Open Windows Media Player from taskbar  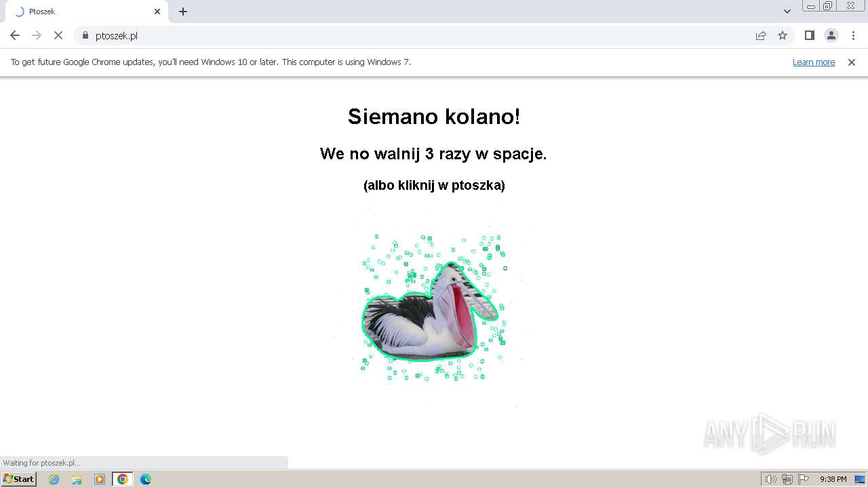pyautogui.click(x=100, y=479)
